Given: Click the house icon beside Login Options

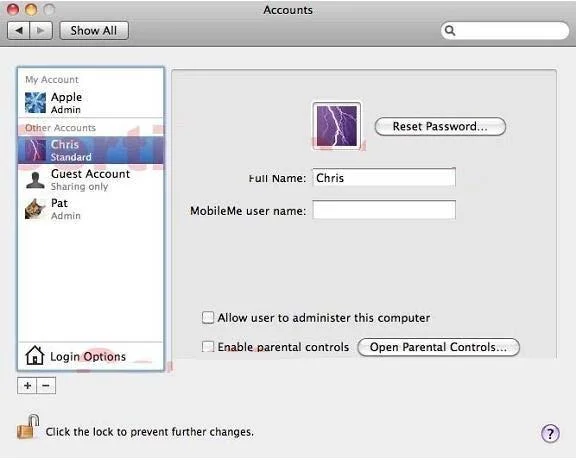Looking at the screenshot, I should (35, 355).
